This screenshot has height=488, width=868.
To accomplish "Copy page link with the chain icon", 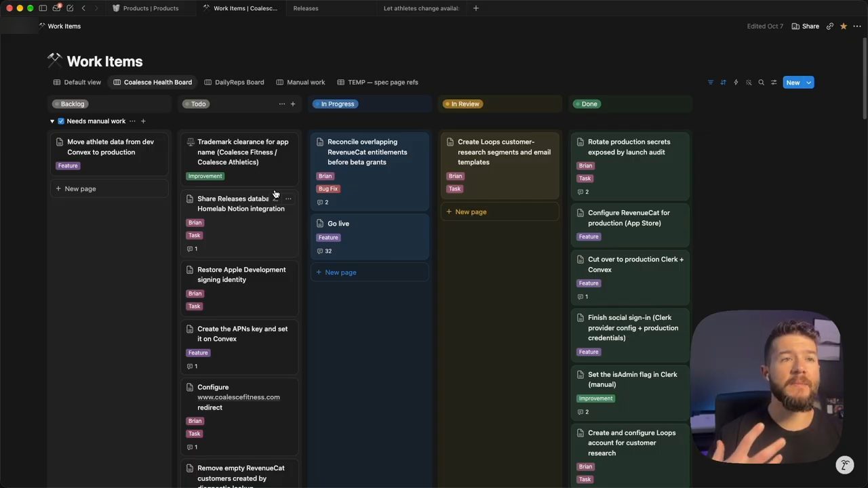I will [830, 26].
